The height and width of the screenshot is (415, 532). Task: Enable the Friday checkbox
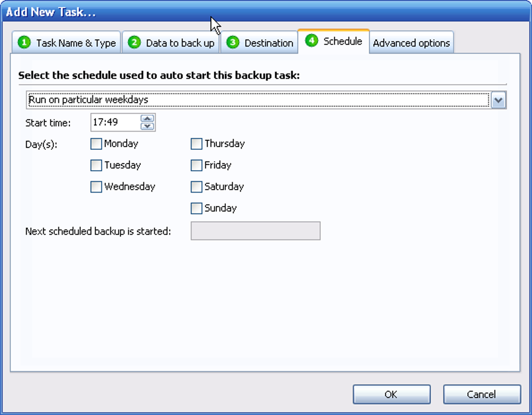click(x=196, y=165)
